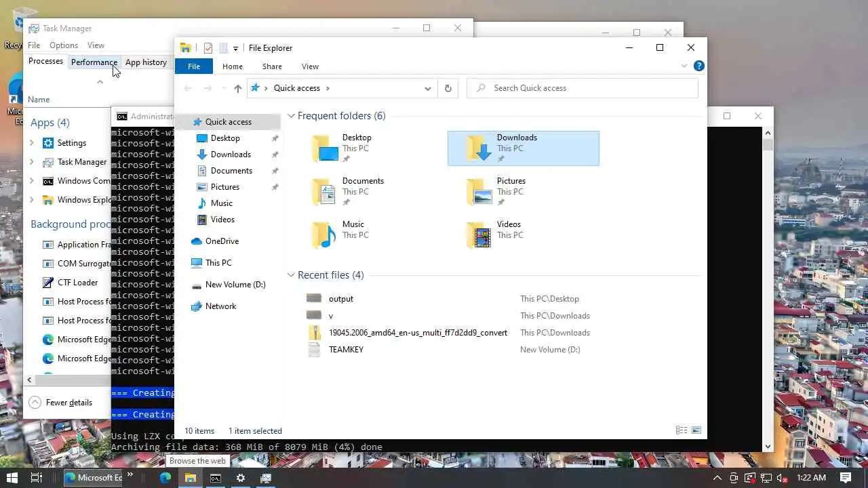Open Customize Quick Access Toolbar dropdown arrow
The width and height of the screenshot is (868, 488).
[x=235, y=48]
